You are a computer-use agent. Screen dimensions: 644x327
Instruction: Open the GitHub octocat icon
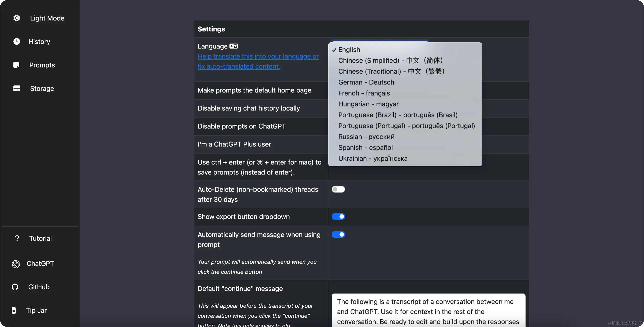(15, 287)
